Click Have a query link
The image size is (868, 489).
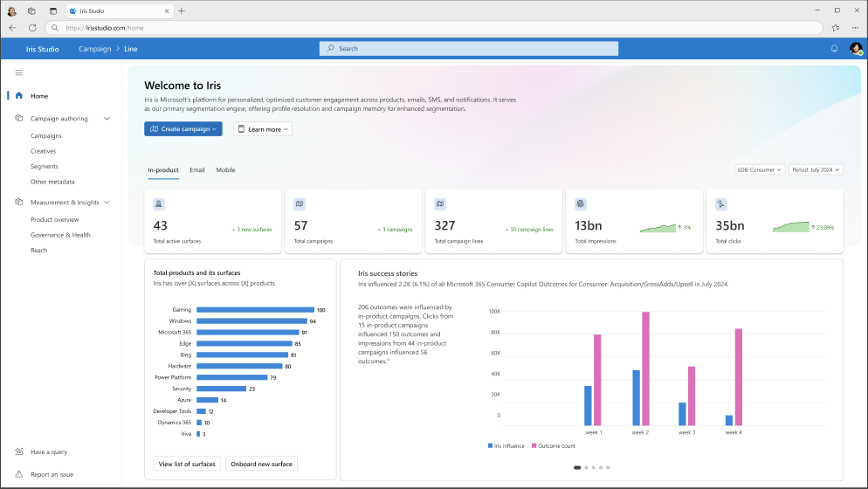click(49, 452)
